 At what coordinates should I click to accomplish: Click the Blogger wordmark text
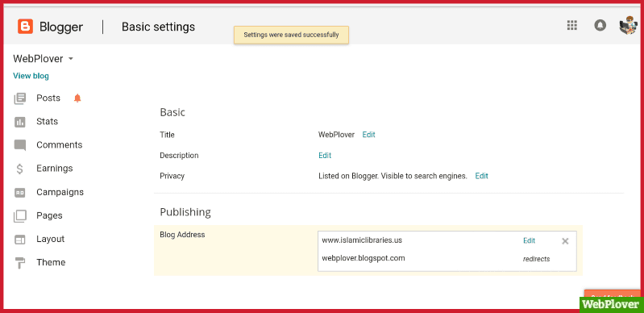61,27
